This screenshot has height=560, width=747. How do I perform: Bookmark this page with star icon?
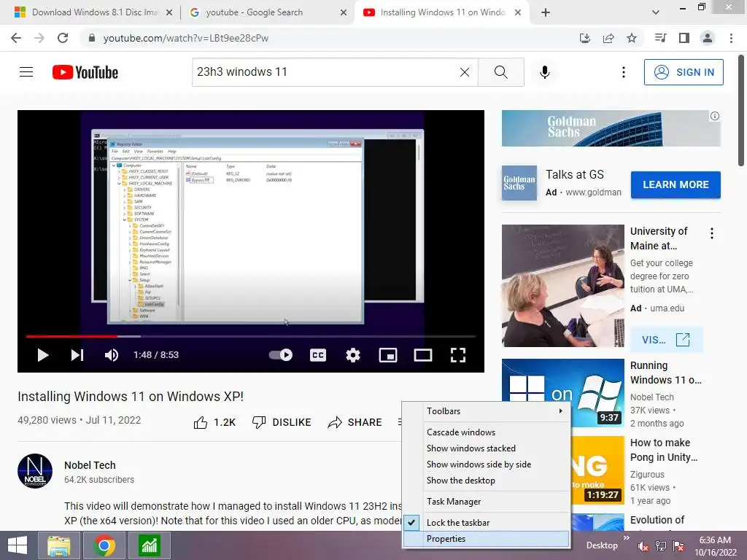[x=632, y=38]
